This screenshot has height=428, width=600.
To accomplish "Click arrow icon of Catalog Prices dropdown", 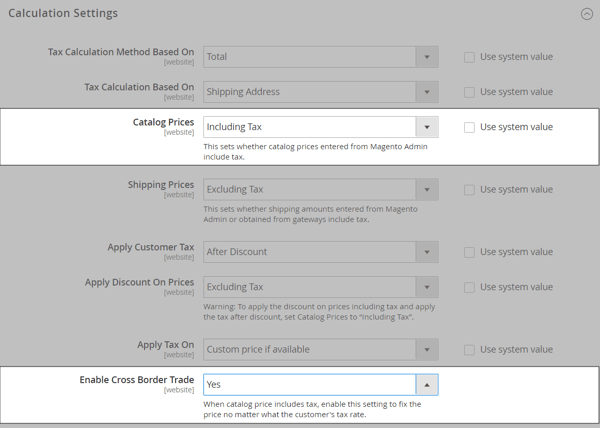I will pos(427,127).
